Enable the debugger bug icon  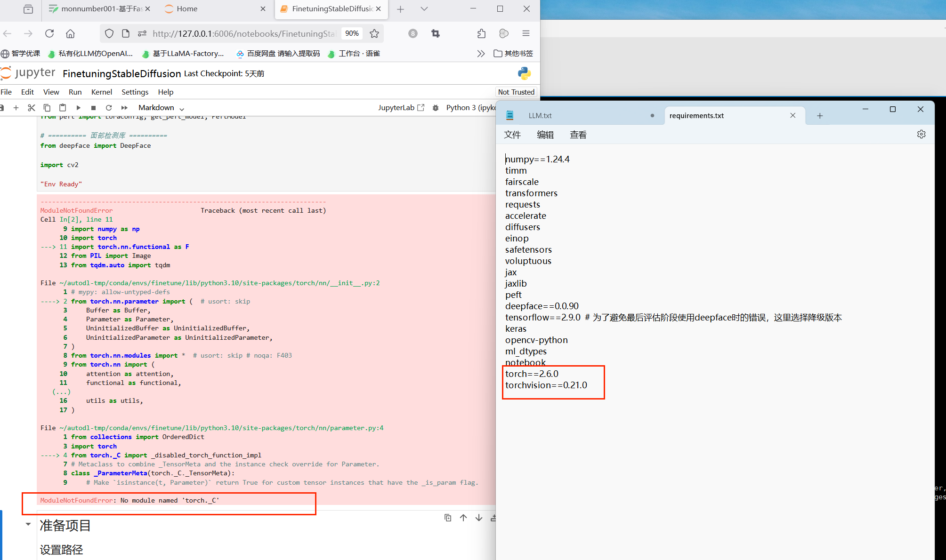(436, 108)
